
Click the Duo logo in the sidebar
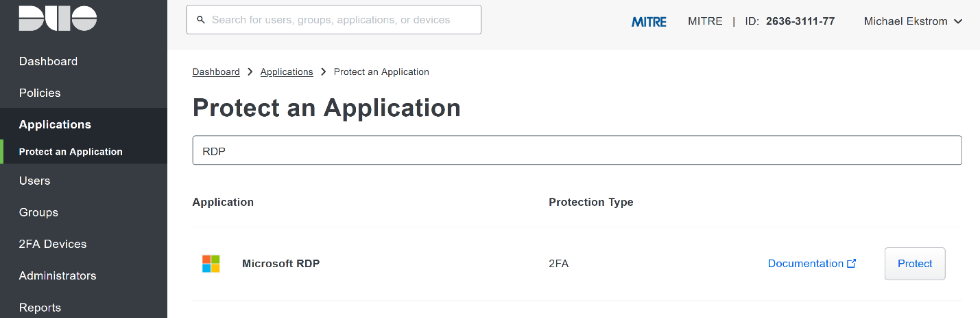click(x=58, y=19)
